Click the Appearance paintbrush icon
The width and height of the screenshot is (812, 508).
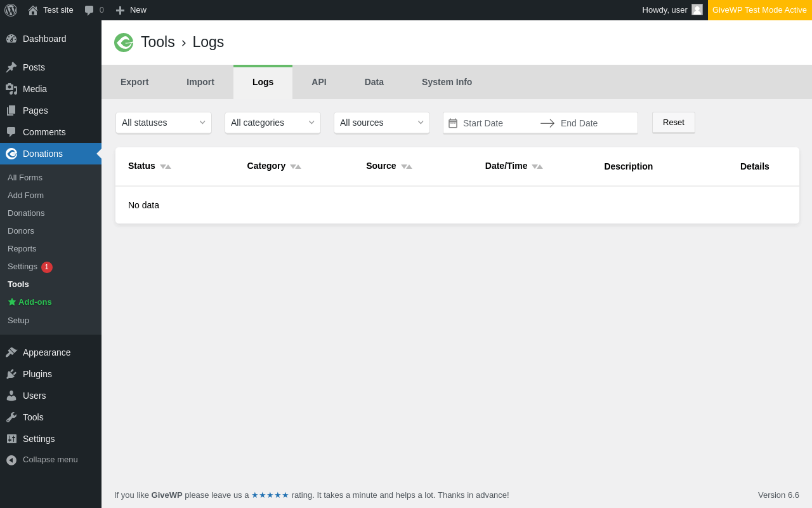11,352
